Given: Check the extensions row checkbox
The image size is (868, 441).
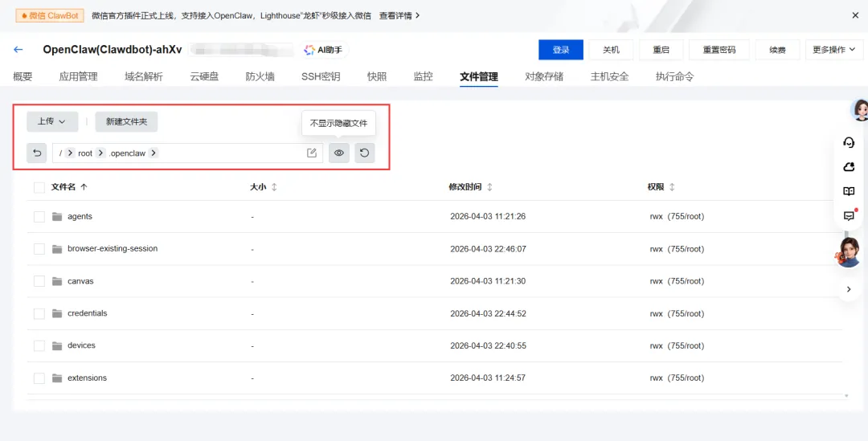Looking at the screenshot, I should [x=39, y=378].
